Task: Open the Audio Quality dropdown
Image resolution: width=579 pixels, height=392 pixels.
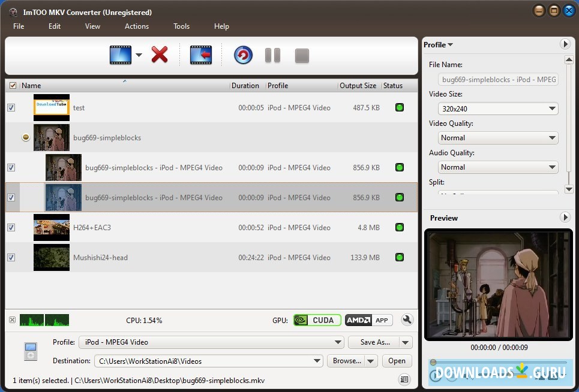Action: [498, 167]
